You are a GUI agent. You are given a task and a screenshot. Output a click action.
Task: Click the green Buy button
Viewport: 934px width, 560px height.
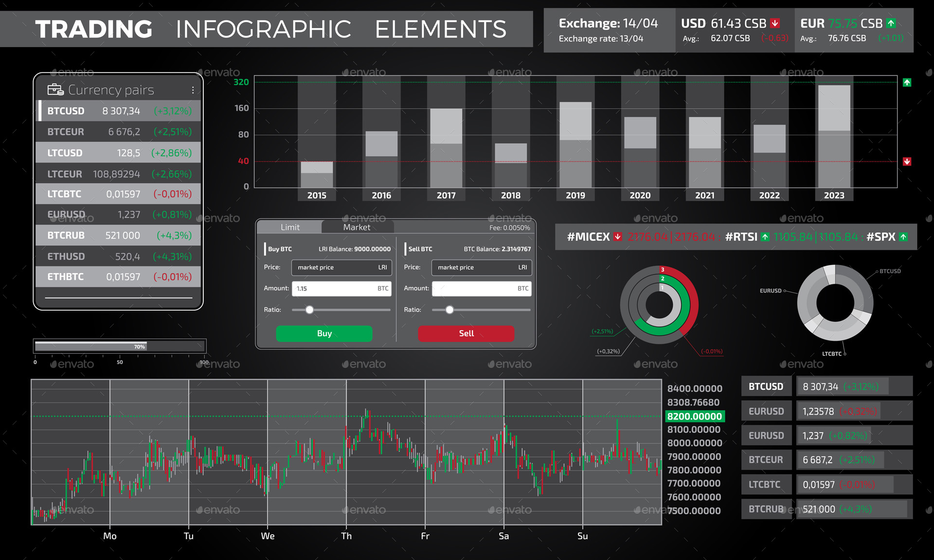[x=324, y=333]
